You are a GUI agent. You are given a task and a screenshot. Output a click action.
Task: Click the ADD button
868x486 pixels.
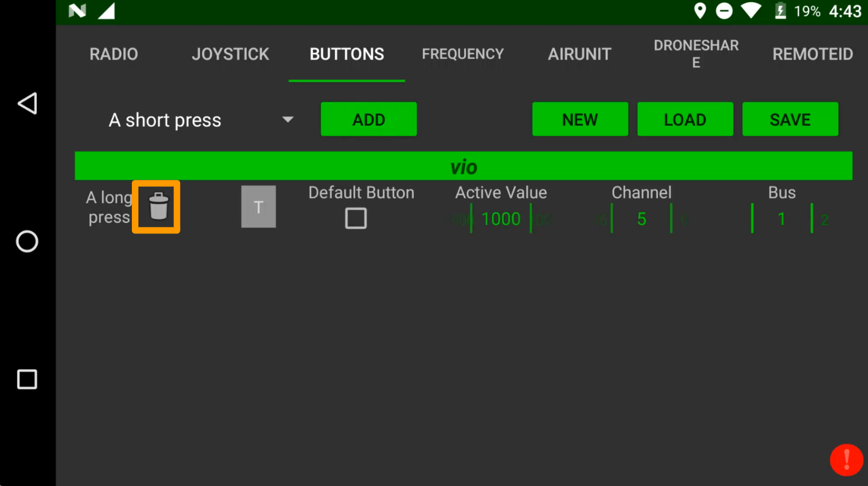pyautogui.click(x=368, y=119)
